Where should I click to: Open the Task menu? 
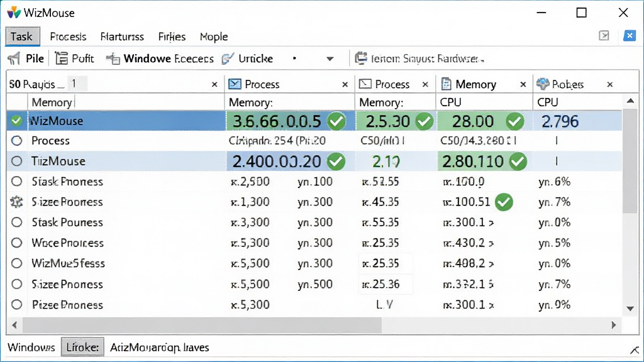pyautogui.click(x=22, y=36)
